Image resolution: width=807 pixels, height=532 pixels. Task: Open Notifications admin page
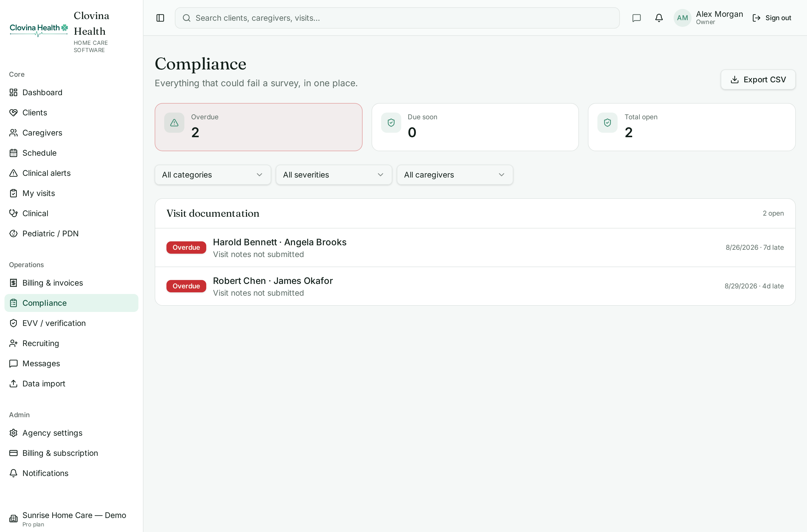pos(71,473)
